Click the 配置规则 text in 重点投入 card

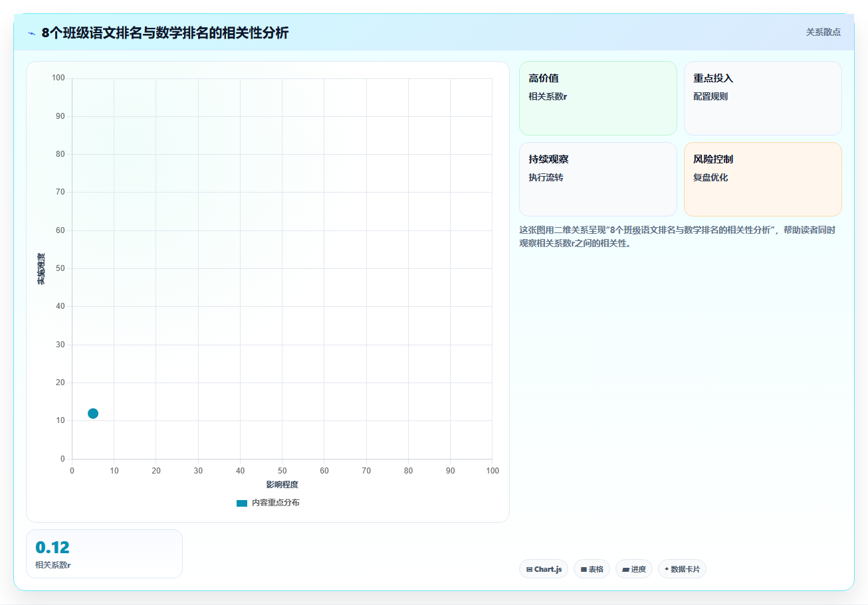710,96
